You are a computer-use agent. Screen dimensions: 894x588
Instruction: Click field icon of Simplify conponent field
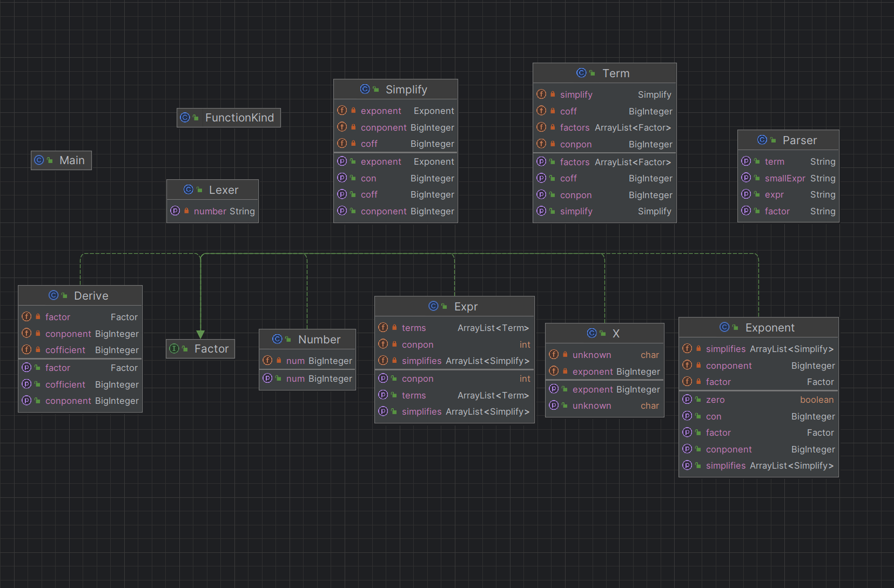(x=342, y=127)
